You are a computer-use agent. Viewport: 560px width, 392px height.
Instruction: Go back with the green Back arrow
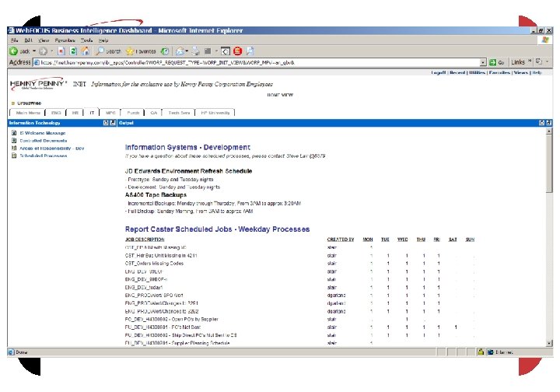point(13,51)
